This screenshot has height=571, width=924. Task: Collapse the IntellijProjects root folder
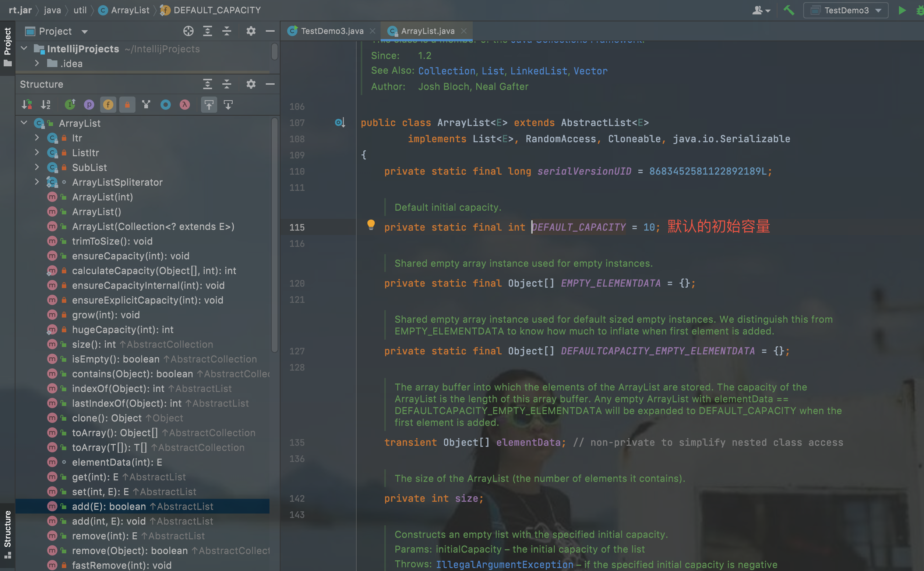coord(24,48)
